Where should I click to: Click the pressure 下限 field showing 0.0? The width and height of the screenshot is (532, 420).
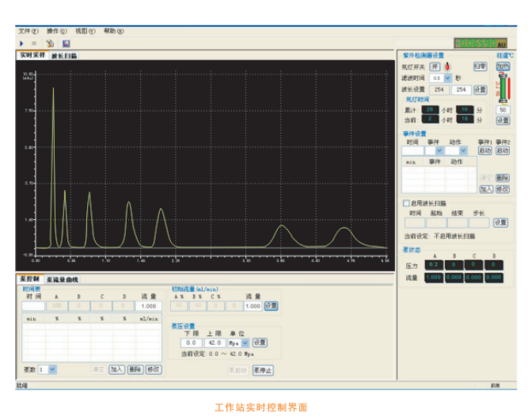(192, 342)
